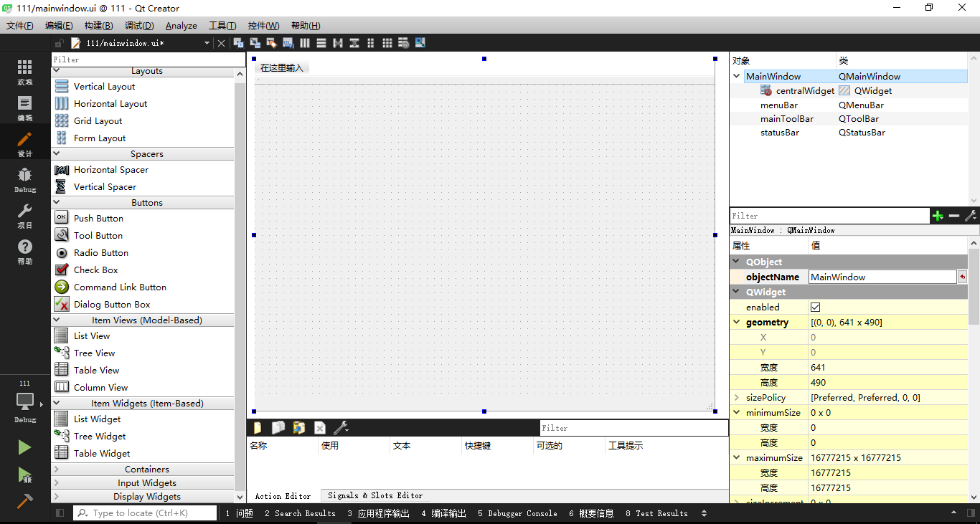Edit the objectName value field
Viewport: 980px width, 524px height.
tap(882, 277)
